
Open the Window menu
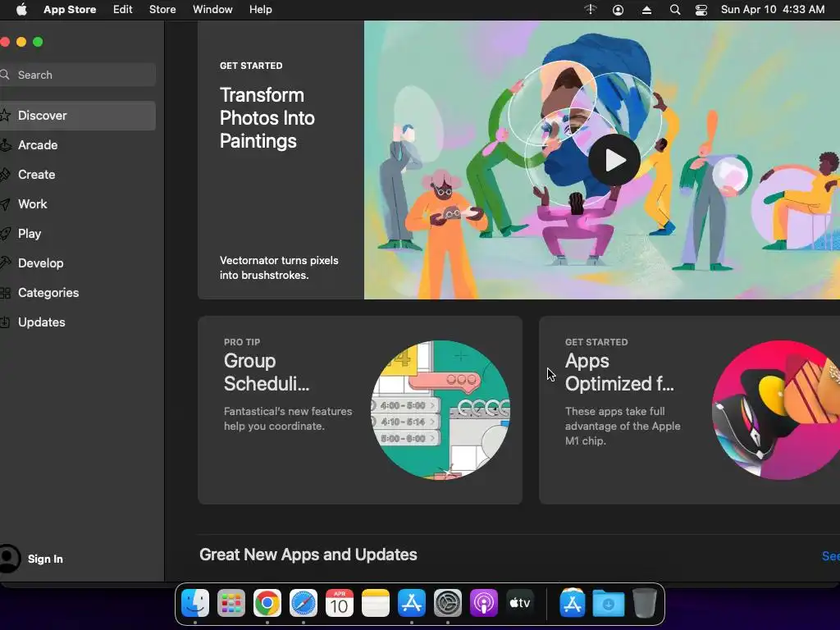tap(212, 9)
